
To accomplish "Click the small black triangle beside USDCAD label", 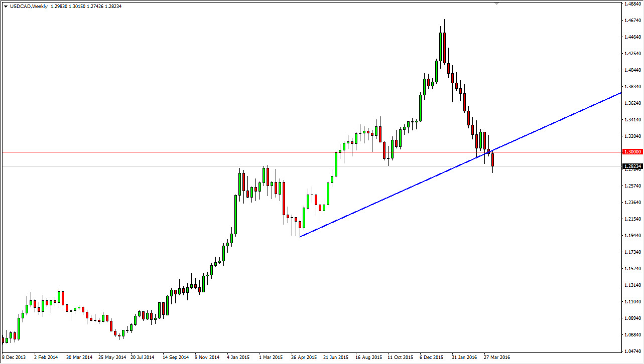I will [6, 7].
